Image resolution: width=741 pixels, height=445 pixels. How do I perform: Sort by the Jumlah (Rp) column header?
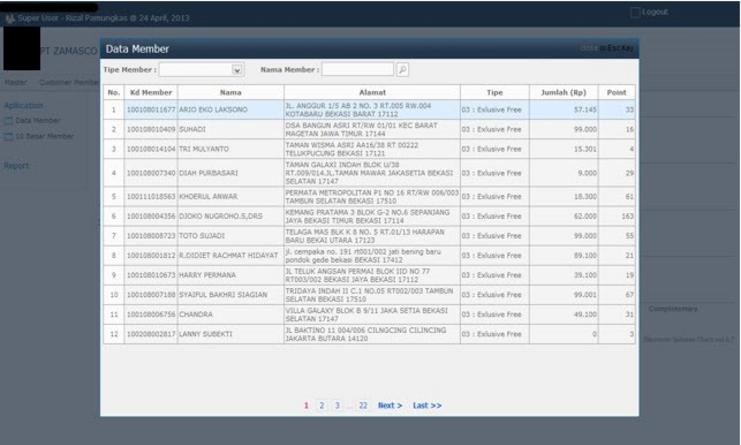tap(562, 92)
